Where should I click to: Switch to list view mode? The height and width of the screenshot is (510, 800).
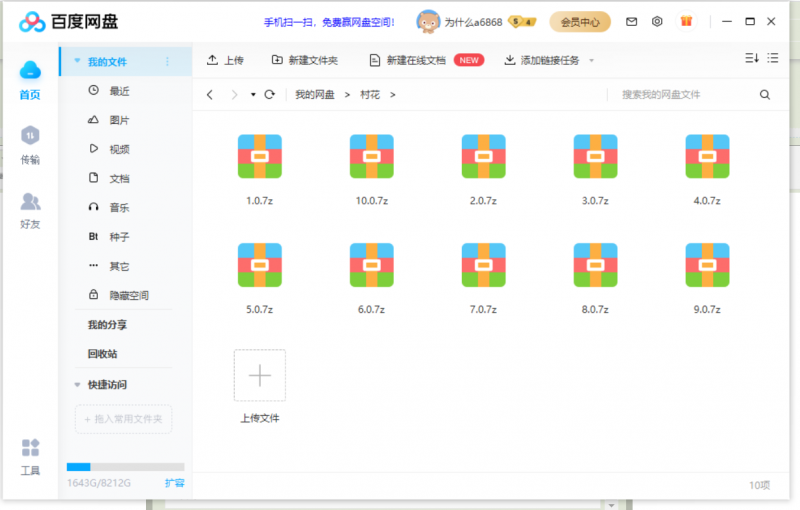[x=773, y=58]
